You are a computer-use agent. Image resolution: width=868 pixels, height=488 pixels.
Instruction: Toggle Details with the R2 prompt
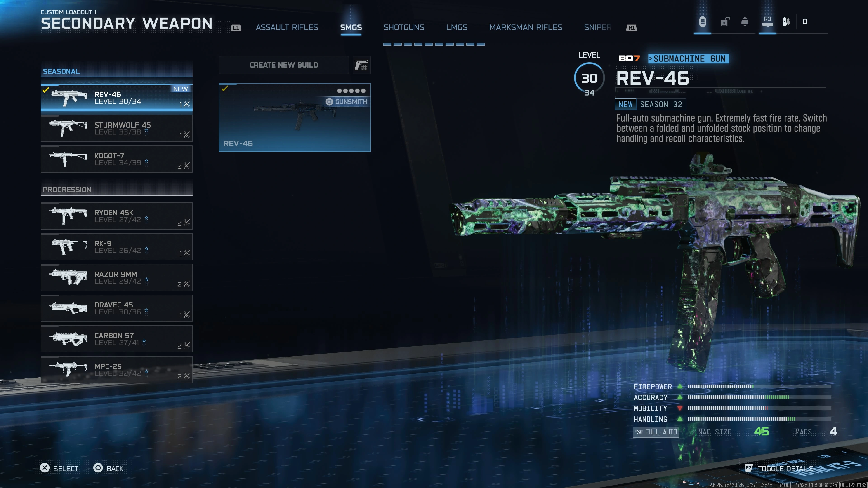click(780, 469)
